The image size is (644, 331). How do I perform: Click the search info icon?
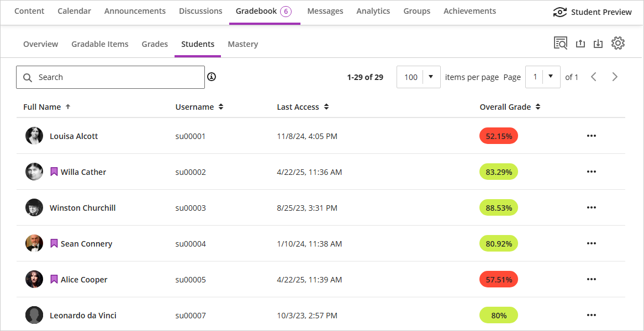pos(212,77)
